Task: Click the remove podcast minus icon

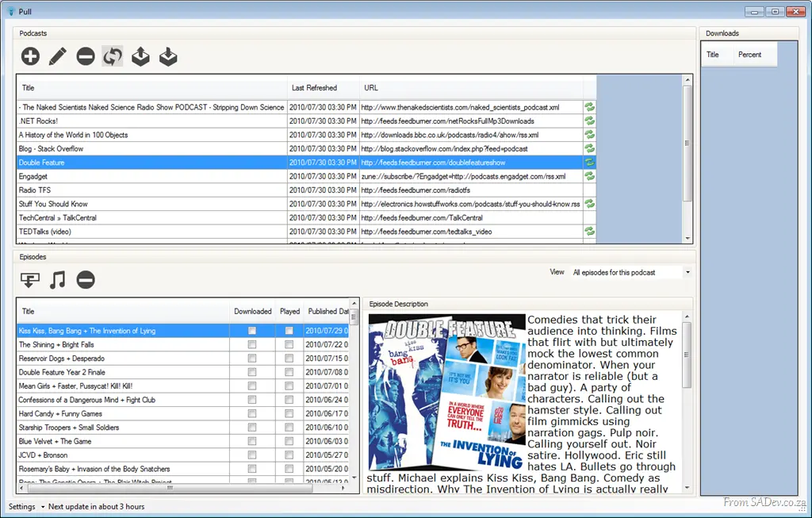Action: 86,56
